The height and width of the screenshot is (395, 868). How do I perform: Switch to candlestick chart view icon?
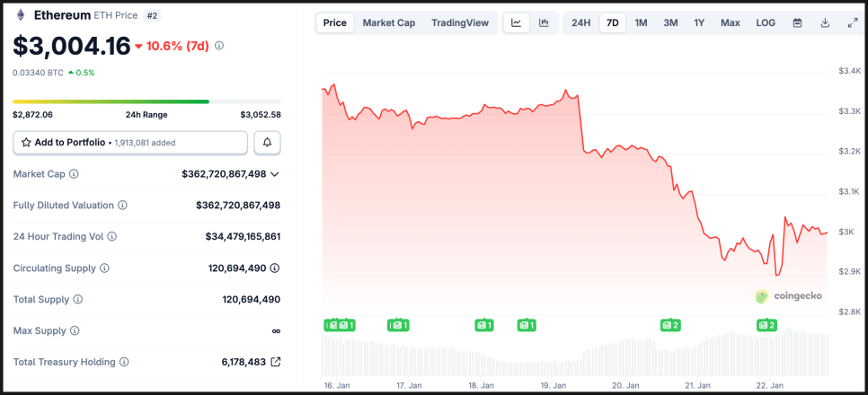click(544, 23)
